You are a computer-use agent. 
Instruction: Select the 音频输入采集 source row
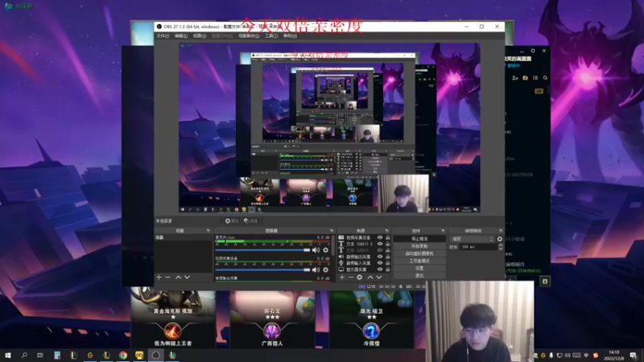coord(364,263)
